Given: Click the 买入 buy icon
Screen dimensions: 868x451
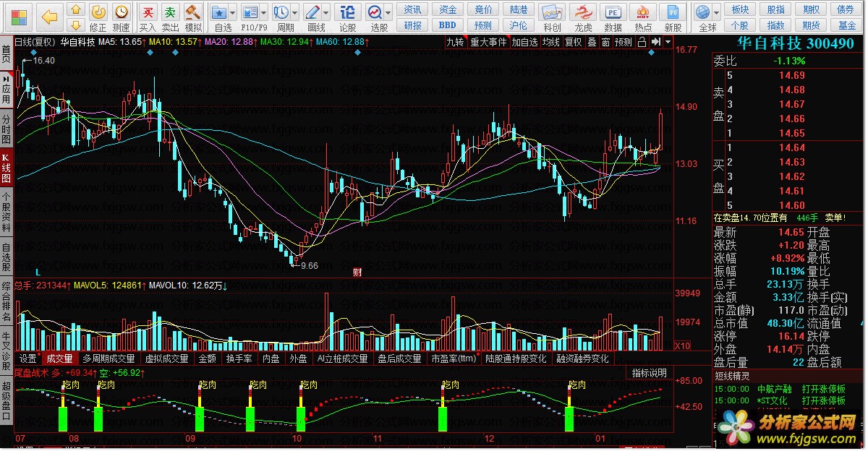Looking at the screenshot, I should tap(148, 17).
